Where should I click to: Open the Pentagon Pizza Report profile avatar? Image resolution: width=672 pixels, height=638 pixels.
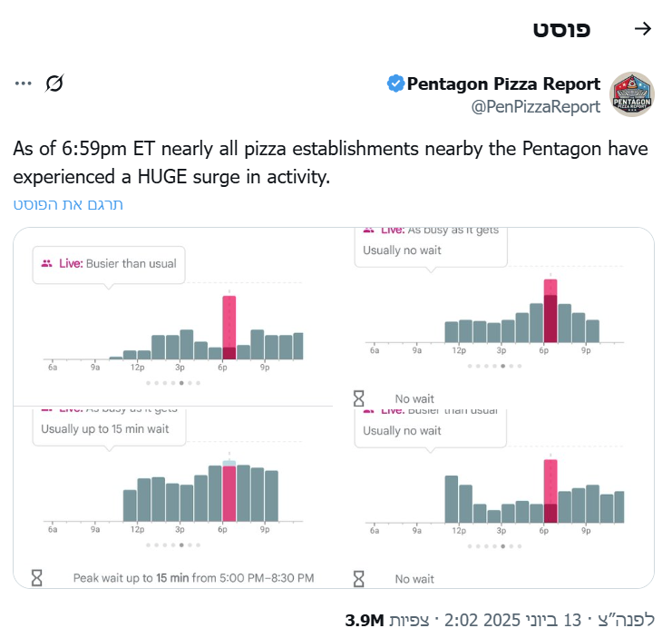click(x=631, y=94)
